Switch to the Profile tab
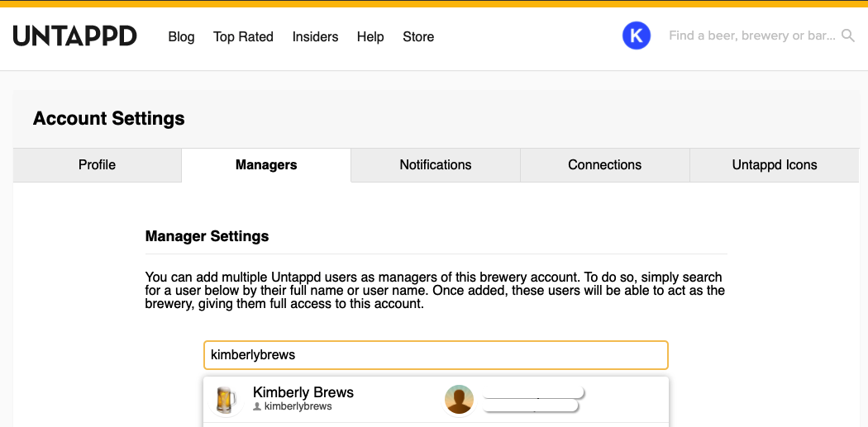The width and height of the screenshot is (868, 427). pyautogui.click(x=97, y=165)
